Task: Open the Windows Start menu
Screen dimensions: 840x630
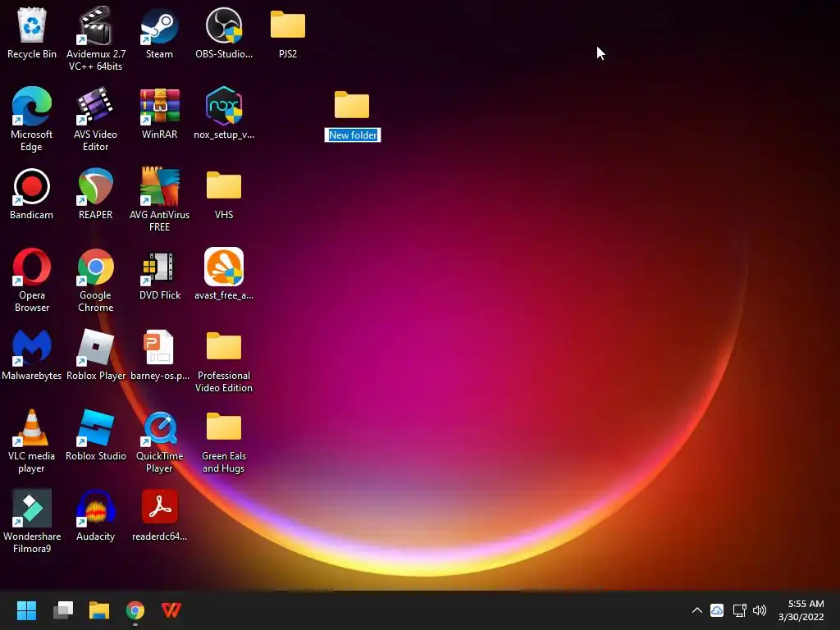Action: pos(27,610)
